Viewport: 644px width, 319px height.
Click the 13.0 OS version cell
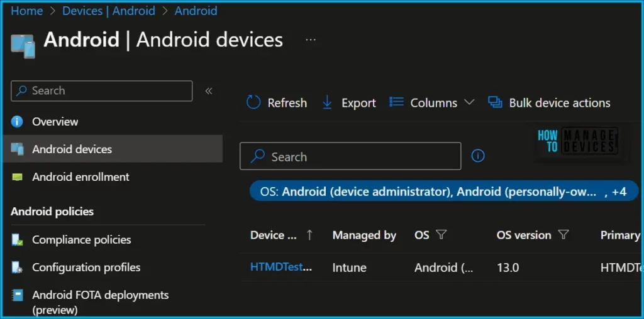click(508, 268)
